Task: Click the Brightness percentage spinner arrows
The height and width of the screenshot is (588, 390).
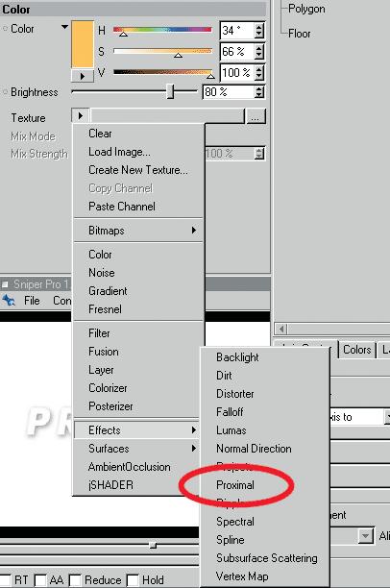Action: tap(258, 92)
